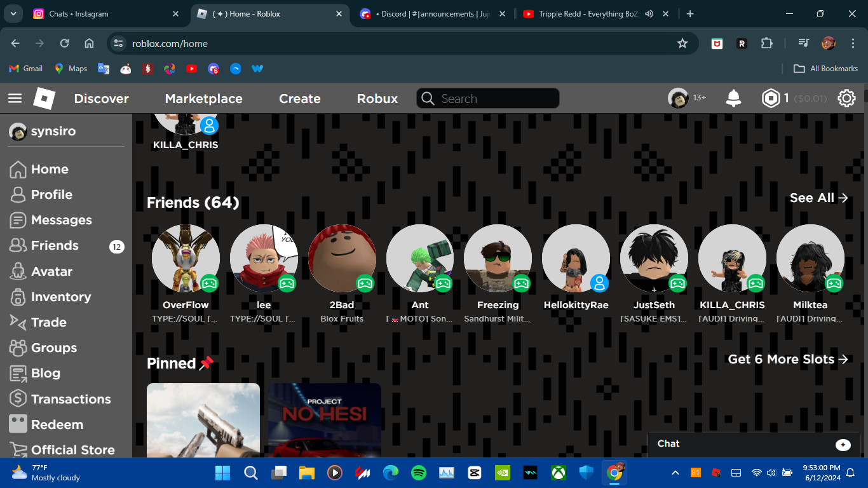Open Profile in the sidebar
The height and width of the screenshot is (488, 868).
[41, 194]
